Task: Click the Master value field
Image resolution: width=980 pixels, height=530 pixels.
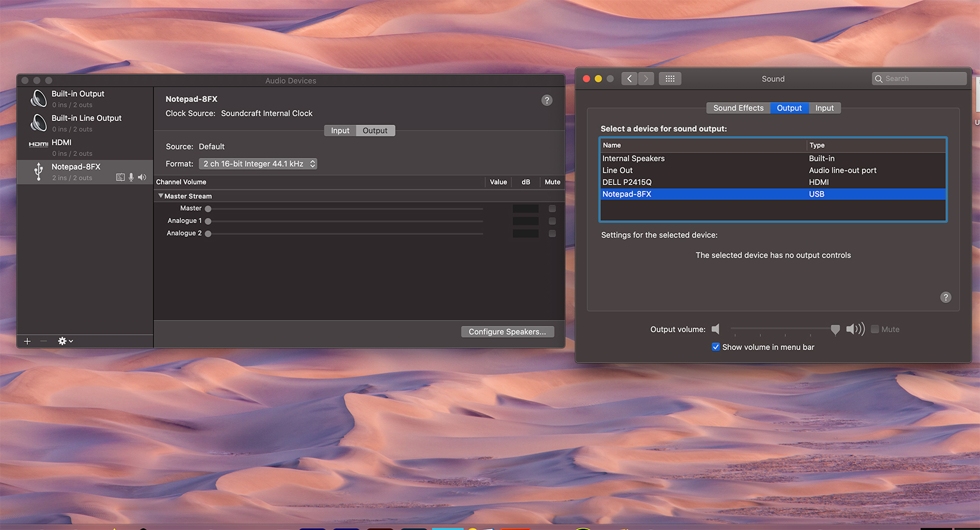Action: point(525,208)
